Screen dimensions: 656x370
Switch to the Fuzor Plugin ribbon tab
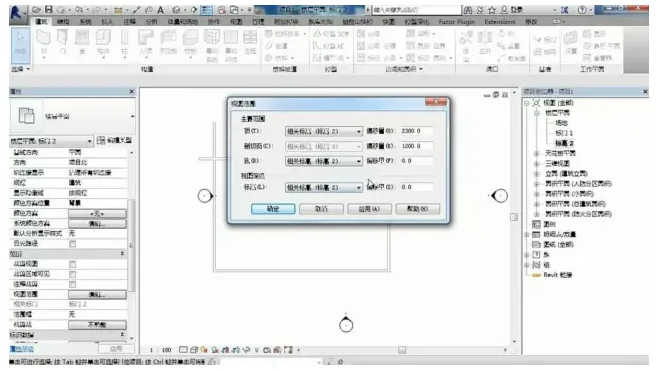(456, 21)
